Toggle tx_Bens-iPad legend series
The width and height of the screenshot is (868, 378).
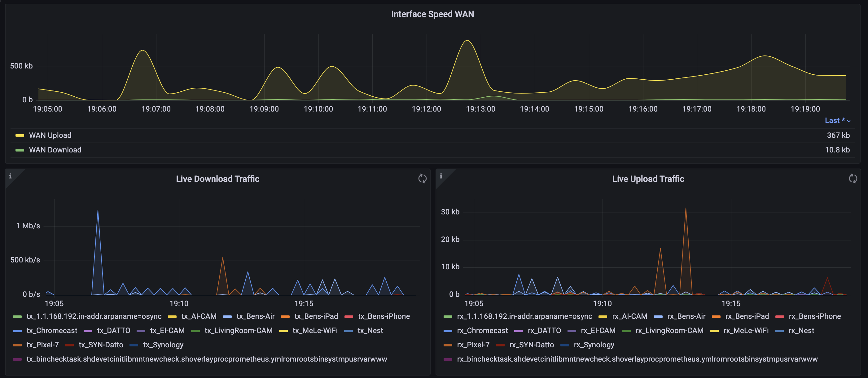(316, 316)
